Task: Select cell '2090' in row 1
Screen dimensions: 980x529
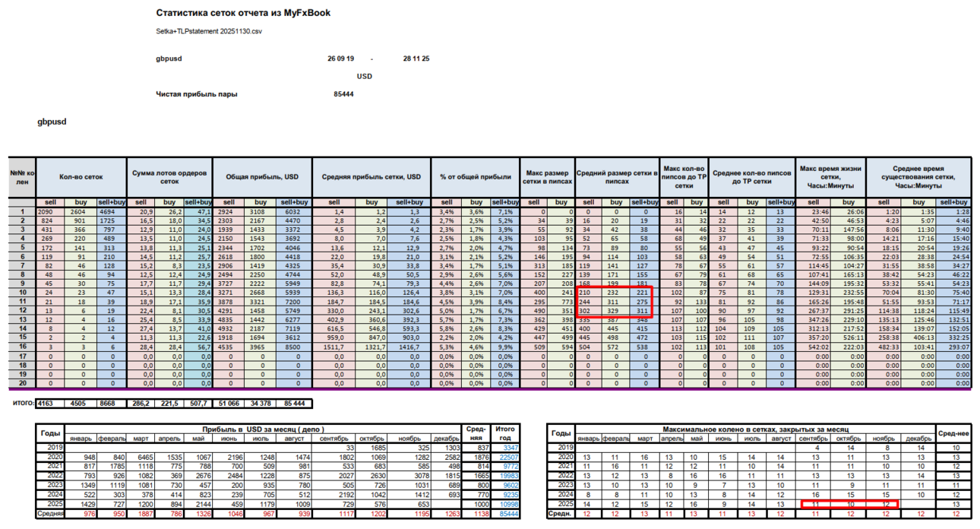Action: coord(51,212)
